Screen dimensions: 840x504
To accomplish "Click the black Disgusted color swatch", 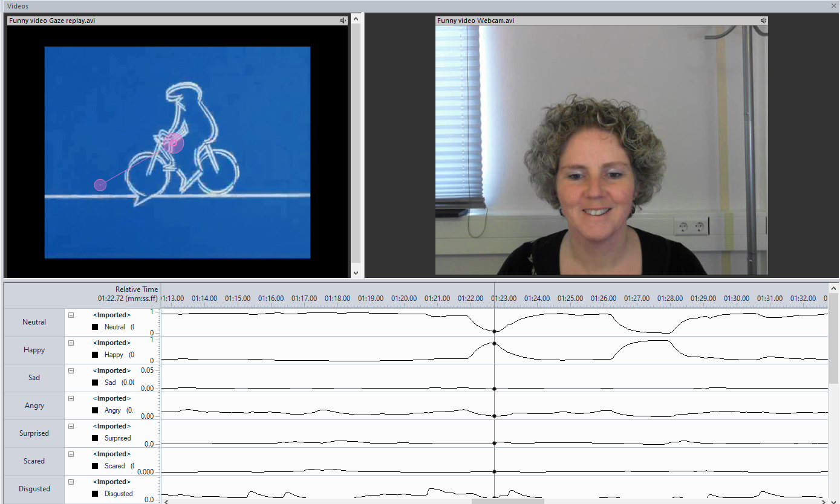I will [95, 494].
